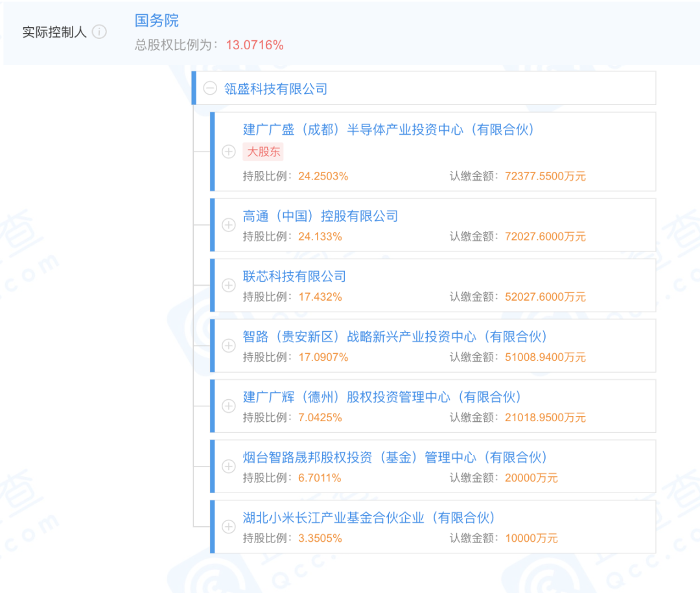700x593 pixels.
Task: Select shareholding value 3.3505%
Action: (320, 538)
